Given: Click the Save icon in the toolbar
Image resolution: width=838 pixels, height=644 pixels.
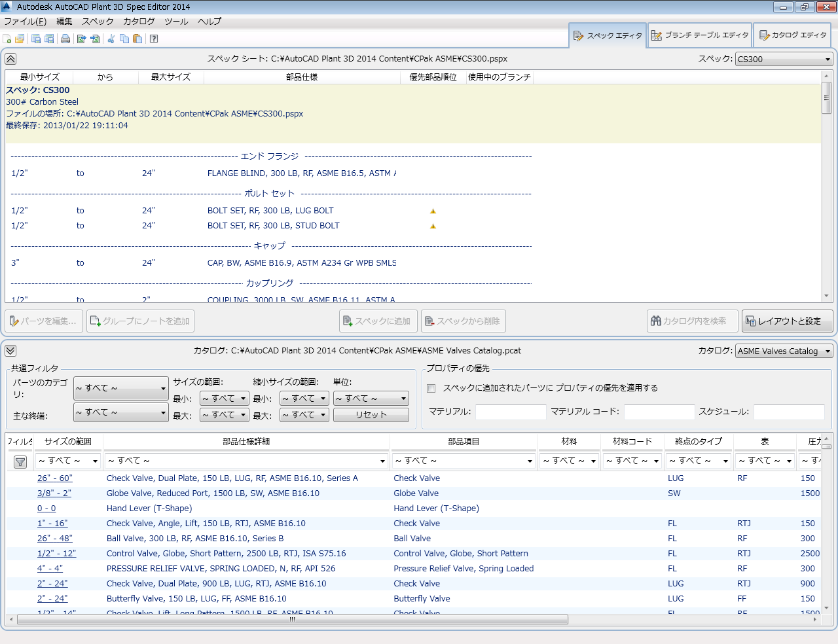Looking at the screenshot, I should tap(36, 39).
